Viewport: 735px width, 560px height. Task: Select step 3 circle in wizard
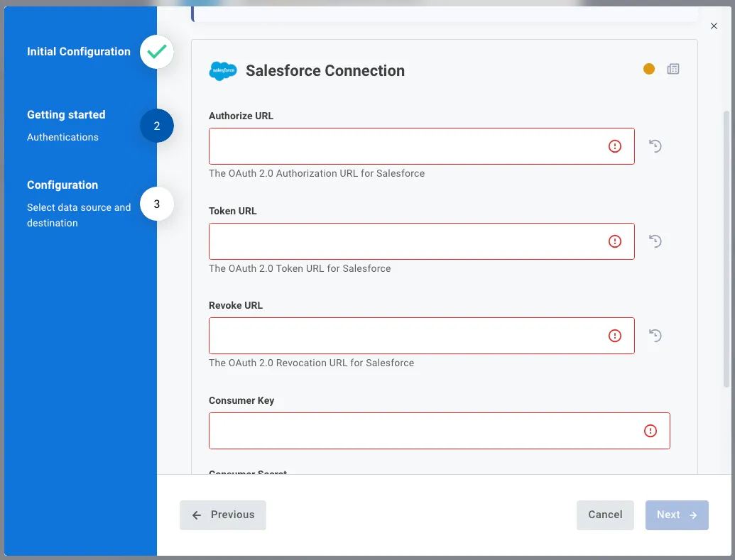(x=156, y=204)
